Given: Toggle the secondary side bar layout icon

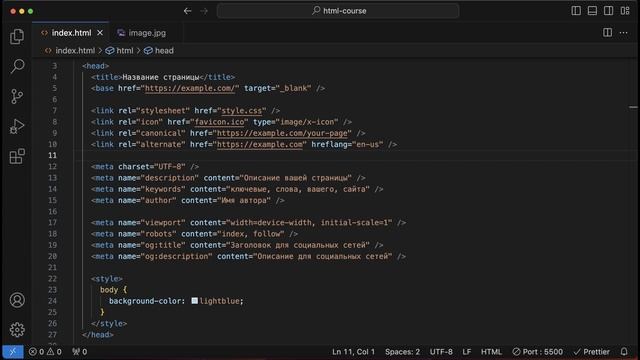Looking at the screenshot, I should click(609, 11).
